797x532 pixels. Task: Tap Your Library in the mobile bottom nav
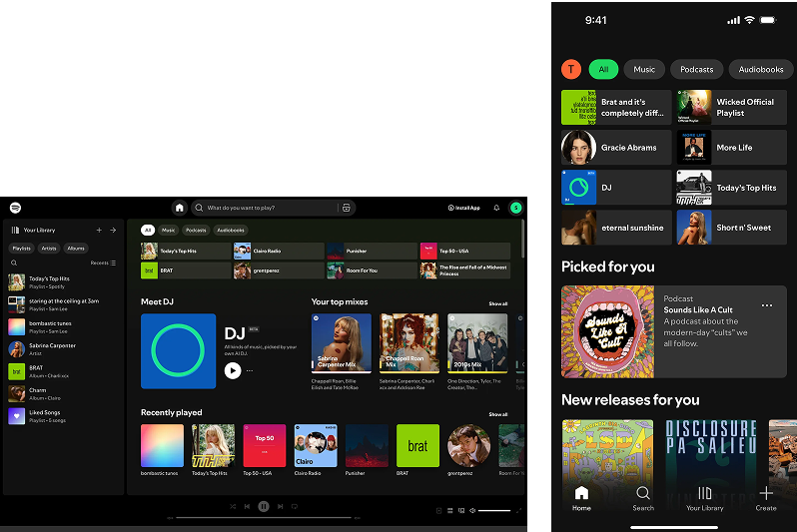click(x=704, y=498)
